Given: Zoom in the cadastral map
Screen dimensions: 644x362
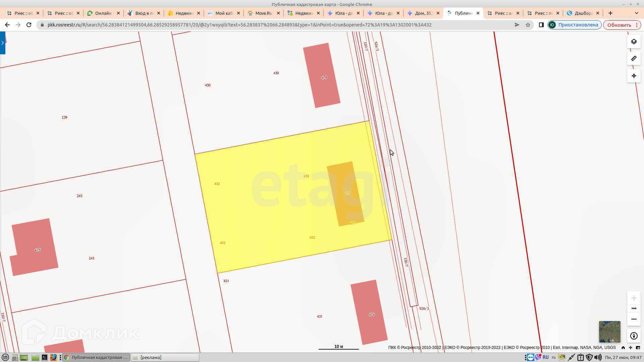Looking at the screenshot, I should [634, 298].
